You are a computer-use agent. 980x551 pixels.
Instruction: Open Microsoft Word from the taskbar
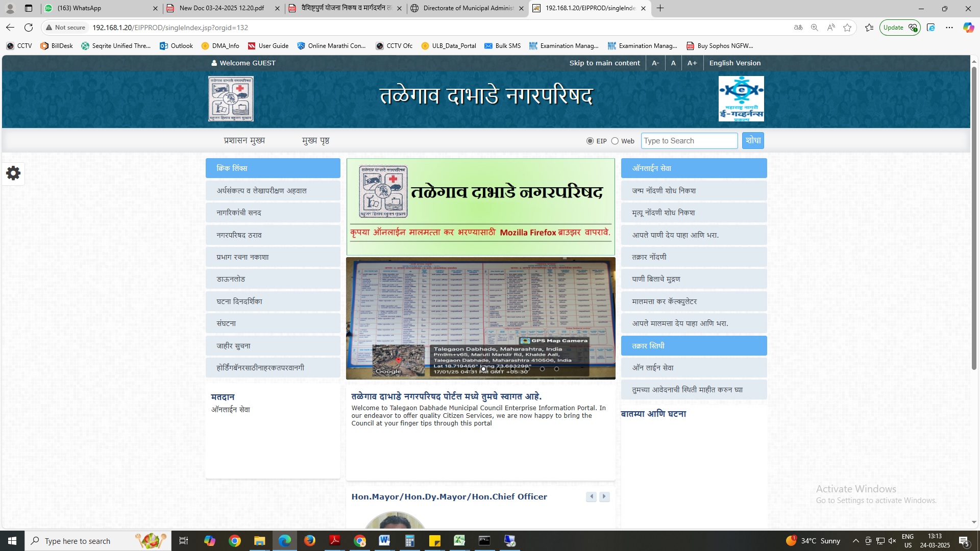point(384,541)
